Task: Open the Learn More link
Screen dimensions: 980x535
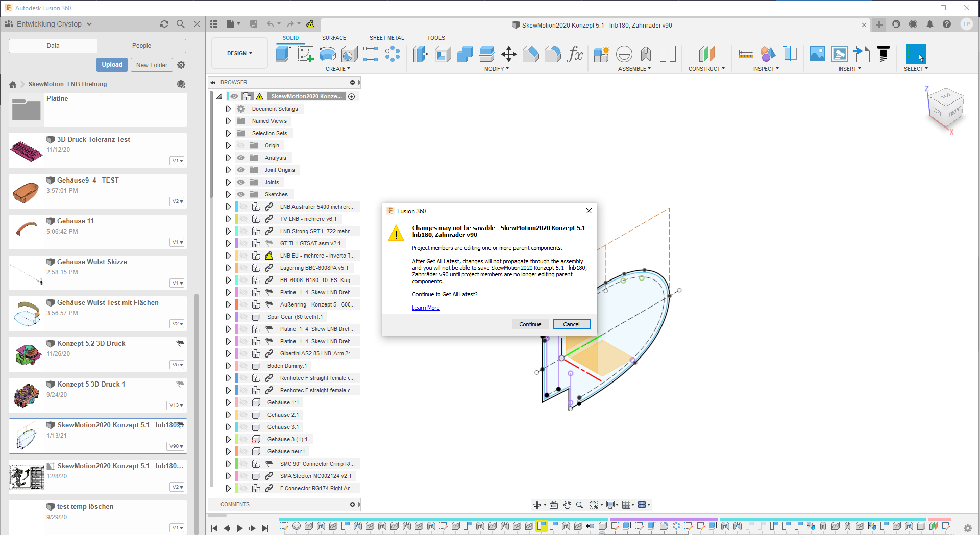Action: coord(426,308)
